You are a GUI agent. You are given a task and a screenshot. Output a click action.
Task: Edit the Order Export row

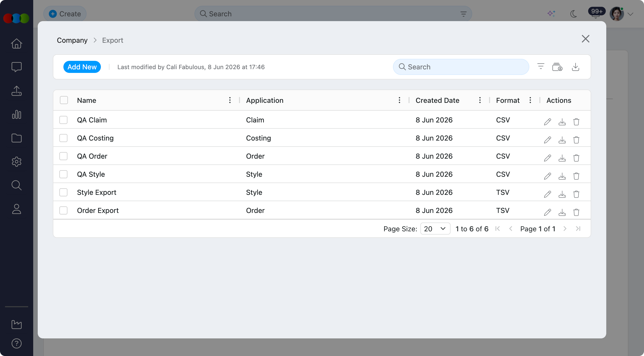548,212
